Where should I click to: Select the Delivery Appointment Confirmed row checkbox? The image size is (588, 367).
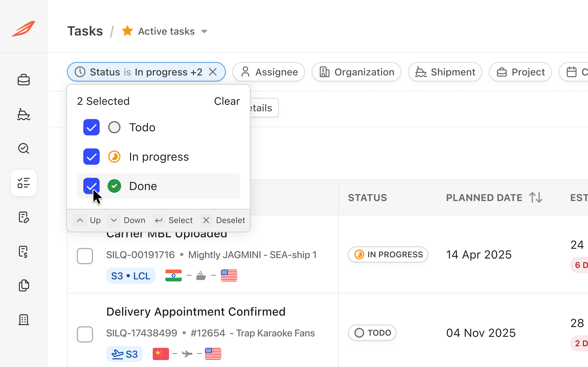click(x=85, y=334)
